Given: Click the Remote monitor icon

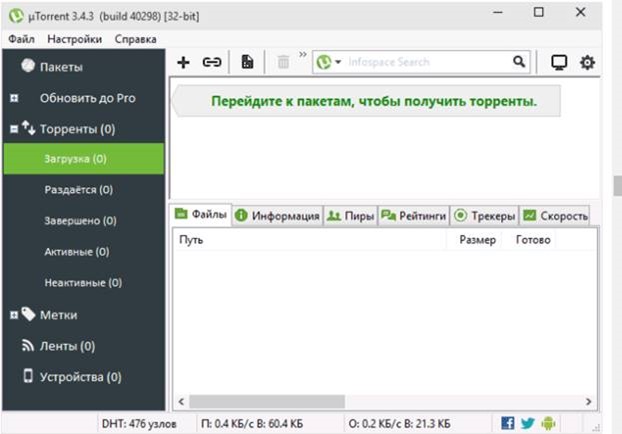Looking at the screenshot, I should pyautogui.click(x=559, y=63).
